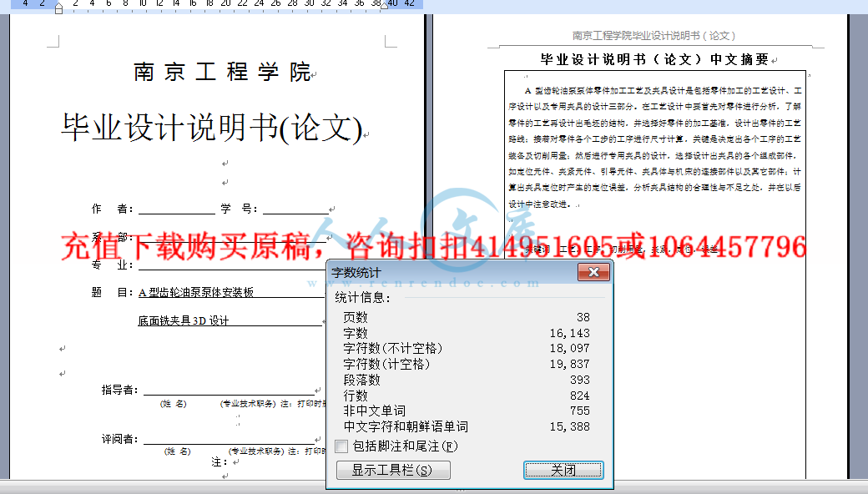The width and height of the screenshot is (868, 494).
Task: Click inside the abstract paragraph text
Action: 655,147
